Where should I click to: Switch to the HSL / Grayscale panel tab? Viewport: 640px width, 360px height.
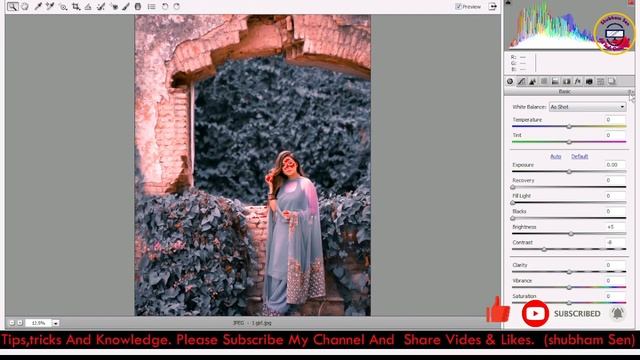coord(544,81)
